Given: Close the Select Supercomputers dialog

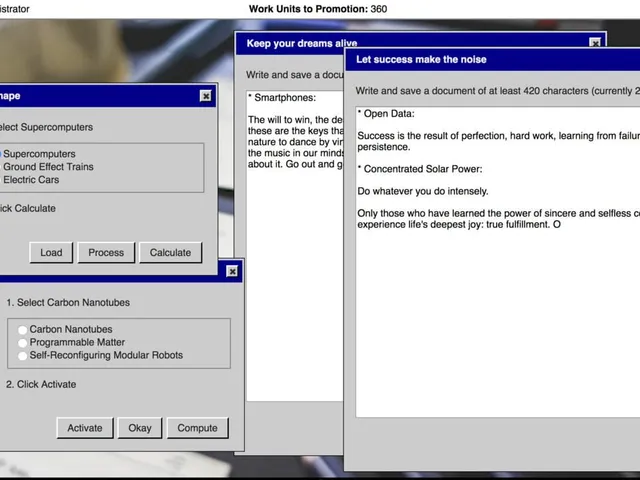Looking at the screenshot, I should (x=206, y=96).
